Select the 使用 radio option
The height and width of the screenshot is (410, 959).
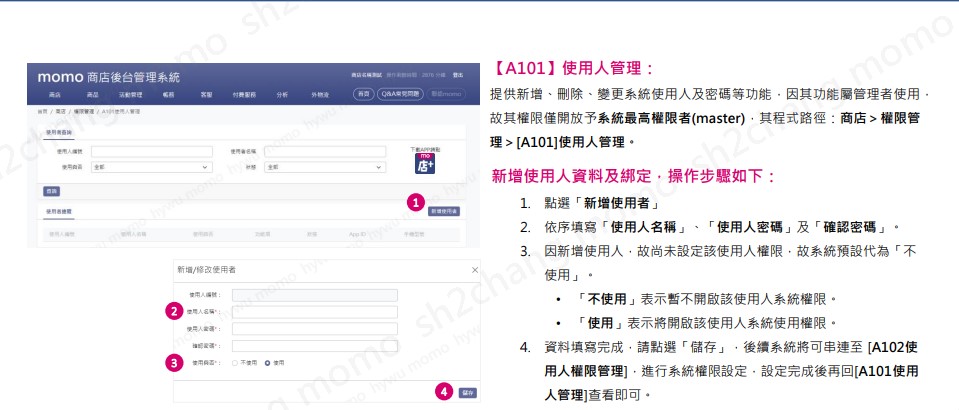(267, 362)
